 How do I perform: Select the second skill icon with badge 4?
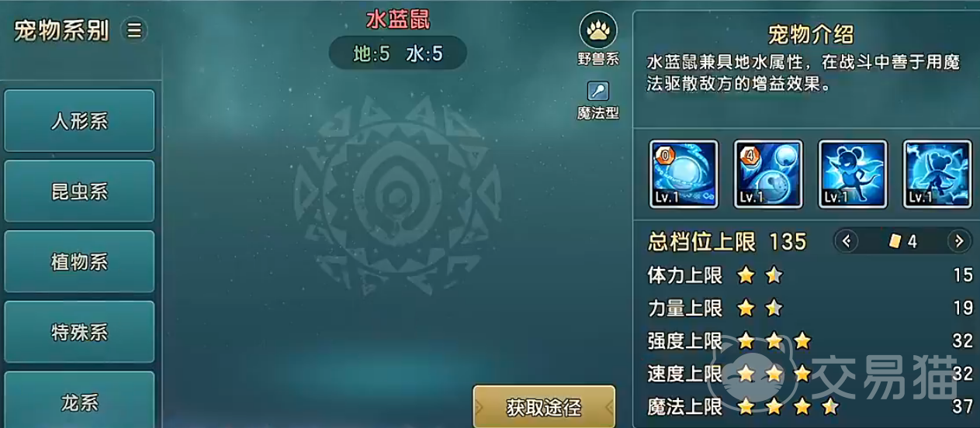768,174
